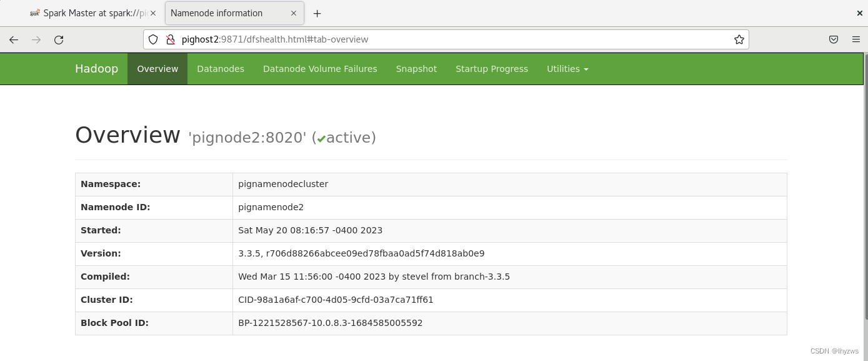Open a new tab with the plus button
The height and width of the screenshot is (361, 868).
pos(317,13)
